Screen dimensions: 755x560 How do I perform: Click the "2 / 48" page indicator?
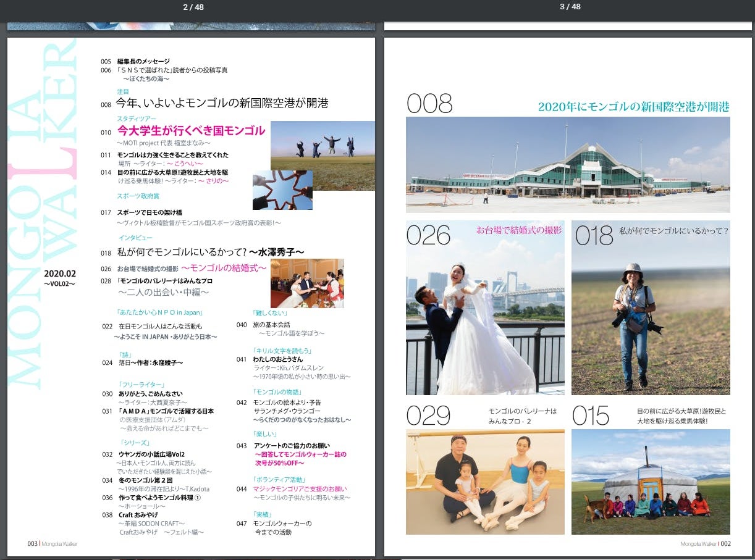click(x=193, y=7)
